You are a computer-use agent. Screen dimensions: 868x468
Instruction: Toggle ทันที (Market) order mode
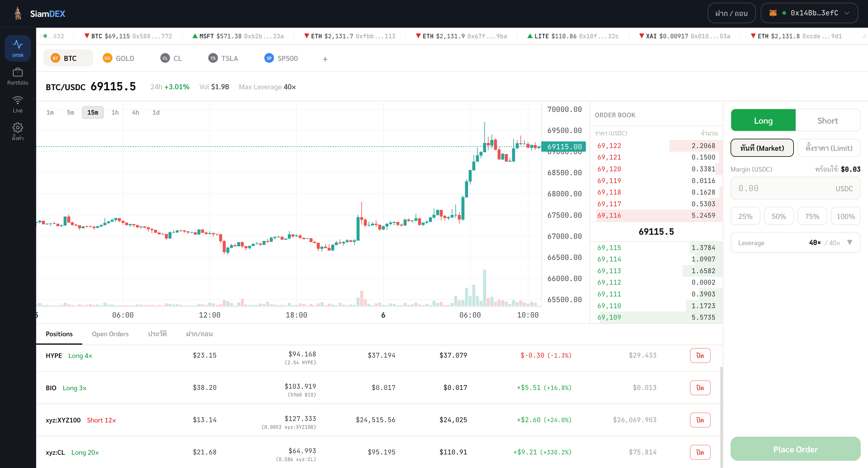tap(762, 148)
